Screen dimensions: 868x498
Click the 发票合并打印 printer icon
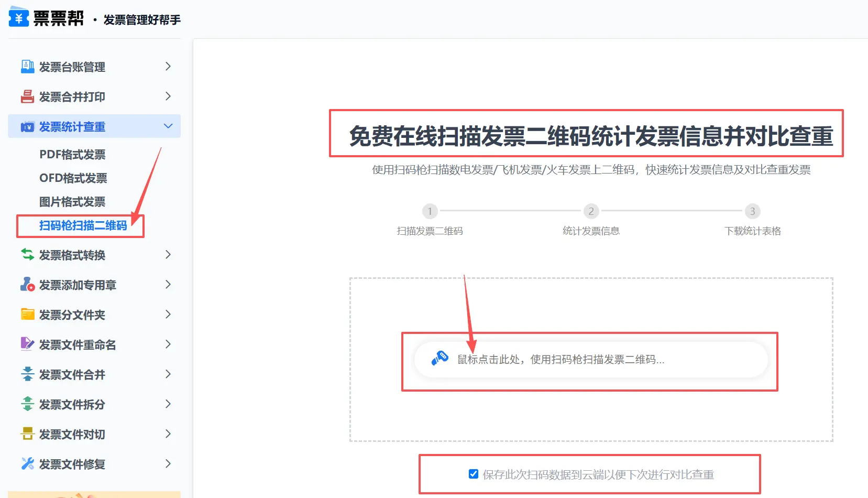27,96
